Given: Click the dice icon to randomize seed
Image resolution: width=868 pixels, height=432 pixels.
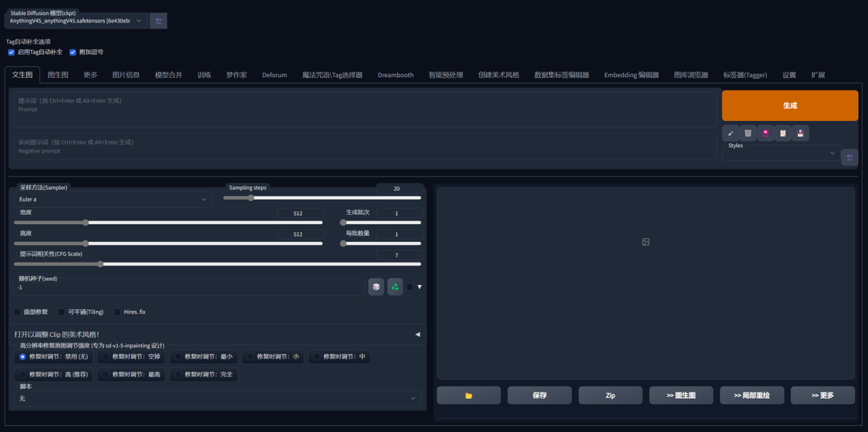Looking at the screenshot, I should coord(376,287).
